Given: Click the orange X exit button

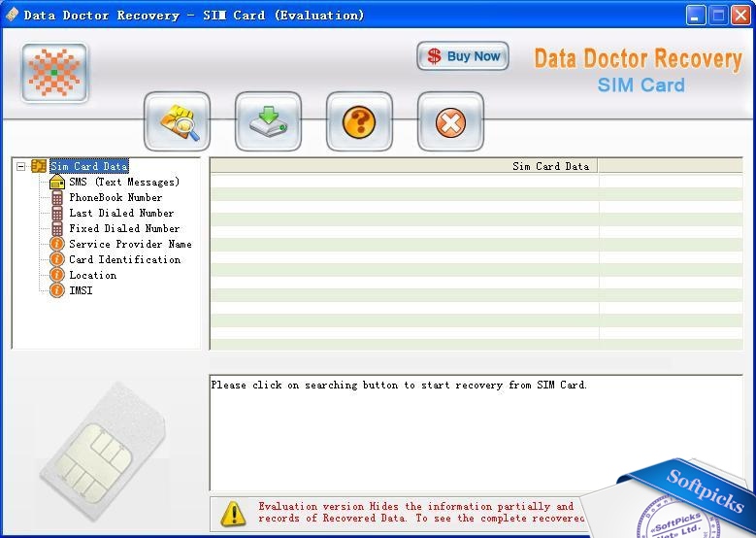Looking at the screenshot, I should pos(450,121).
